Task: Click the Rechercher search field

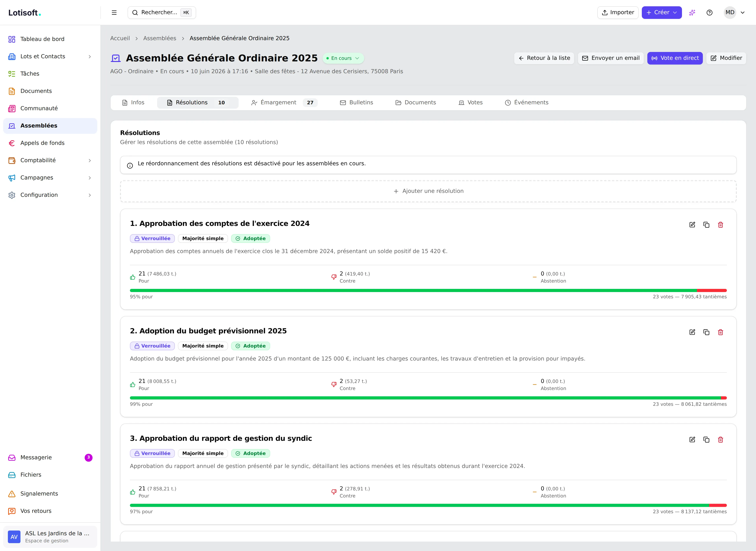Action: 161,13
